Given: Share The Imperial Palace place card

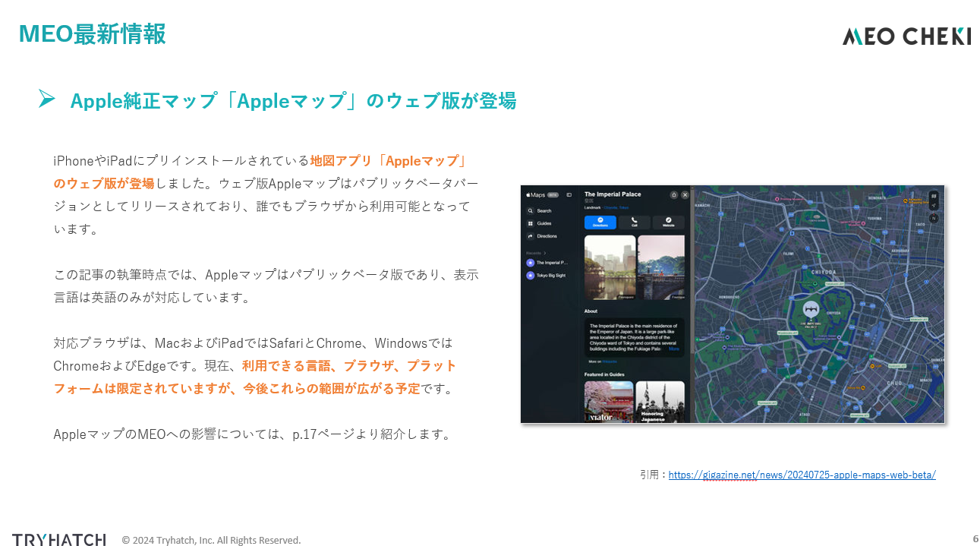Looking at the screenshot, I should point(674,195).
